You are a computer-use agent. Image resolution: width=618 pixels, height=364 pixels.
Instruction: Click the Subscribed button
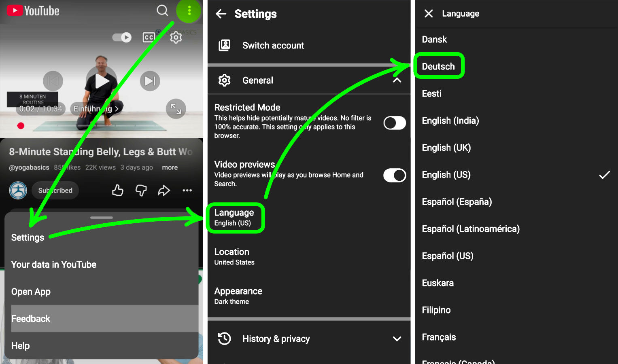point(55,190)
